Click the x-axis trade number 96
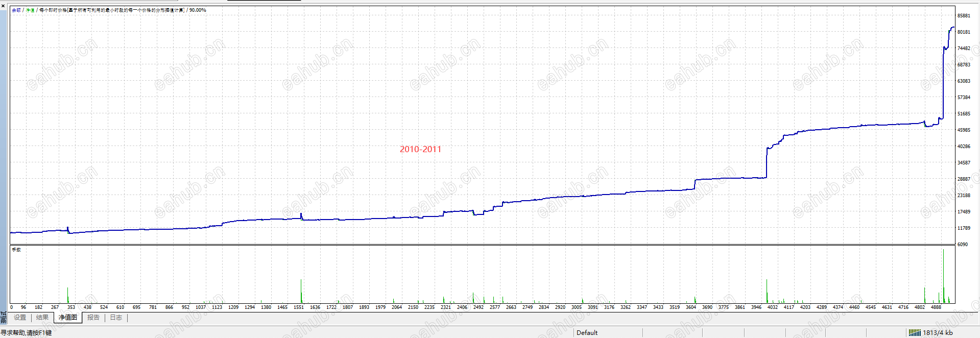Image resolution: width=980 pixels, height=338 pixels. point(23,307)
